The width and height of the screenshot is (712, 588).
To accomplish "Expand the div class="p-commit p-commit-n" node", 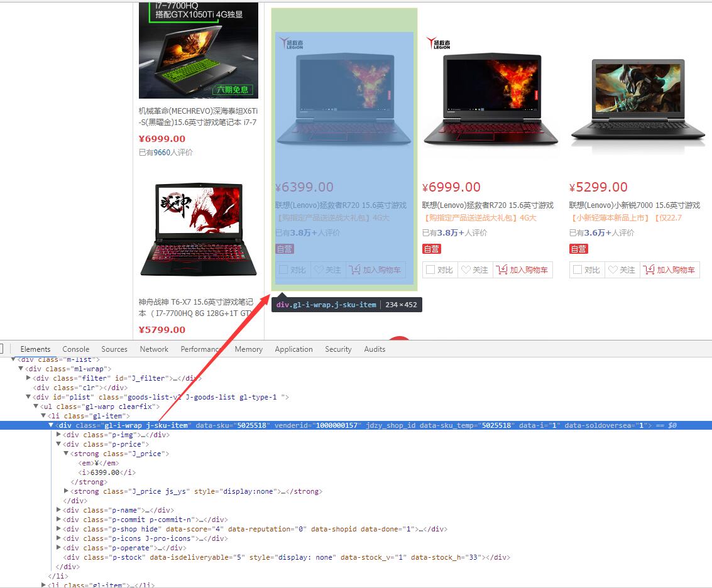I will pos(58,519).
